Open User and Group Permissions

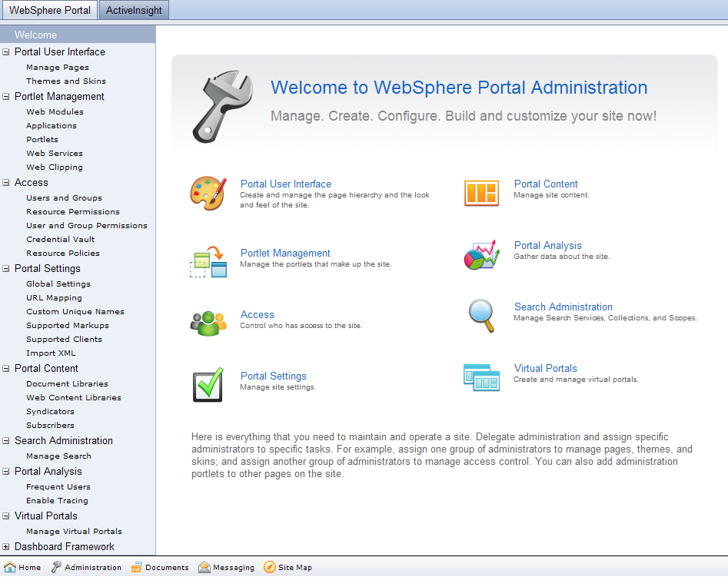[87, 226]
